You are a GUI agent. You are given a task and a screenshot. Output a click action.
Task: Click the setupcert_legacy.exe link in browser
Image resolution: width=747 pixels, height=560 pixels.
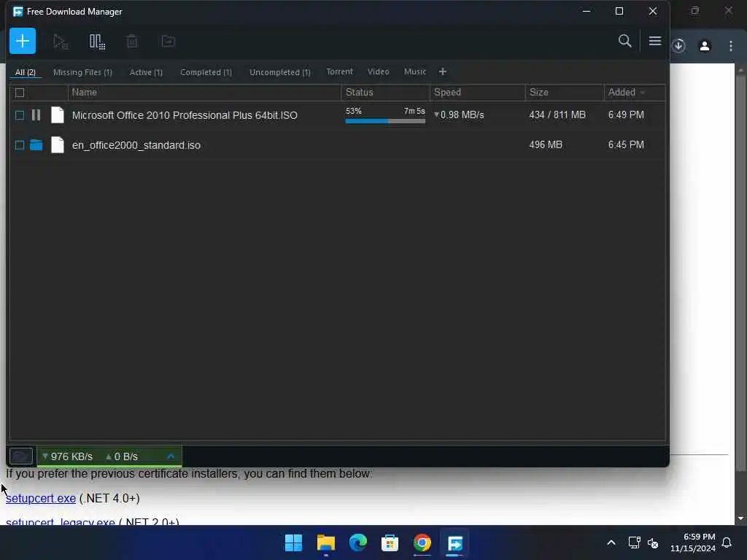pyautogui.click(x=61, y=521)
